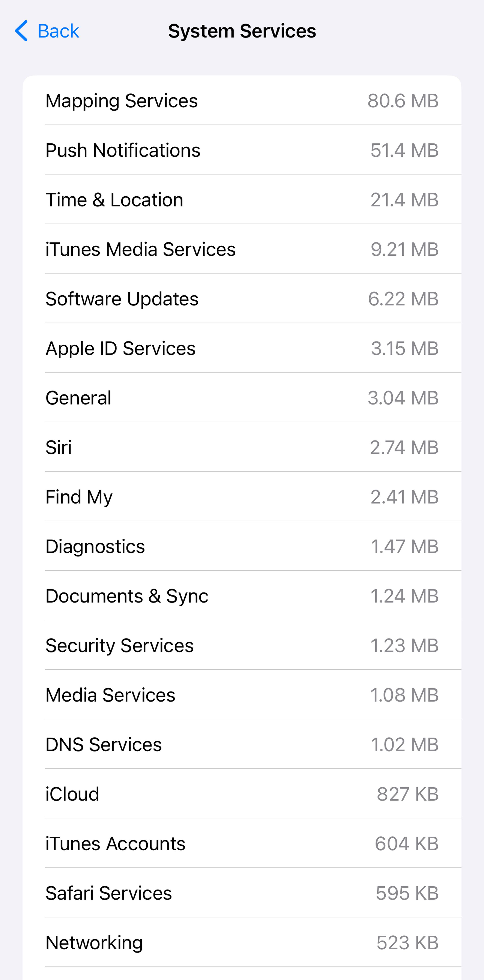Image resolution: width=484 pixels, height=980 pixels.
Task: Tap the iTunes Media Services entry
Action: click(x=242, y=249)
